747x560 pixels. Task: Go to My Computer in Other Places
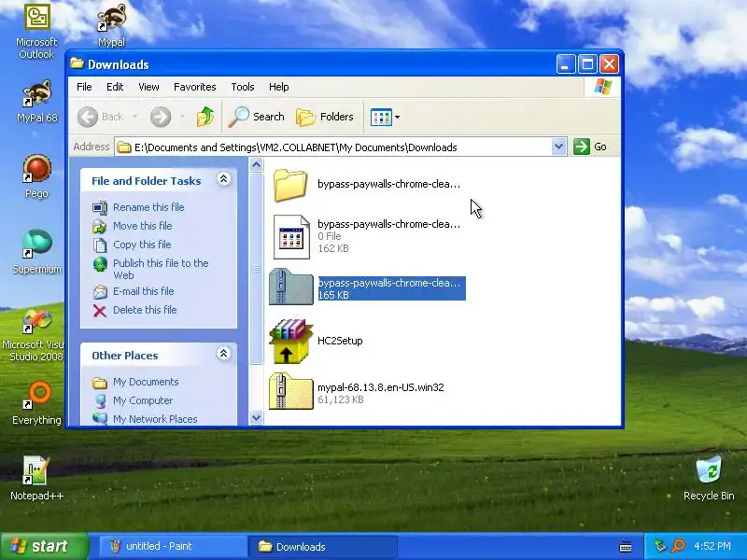click(143, 400)
